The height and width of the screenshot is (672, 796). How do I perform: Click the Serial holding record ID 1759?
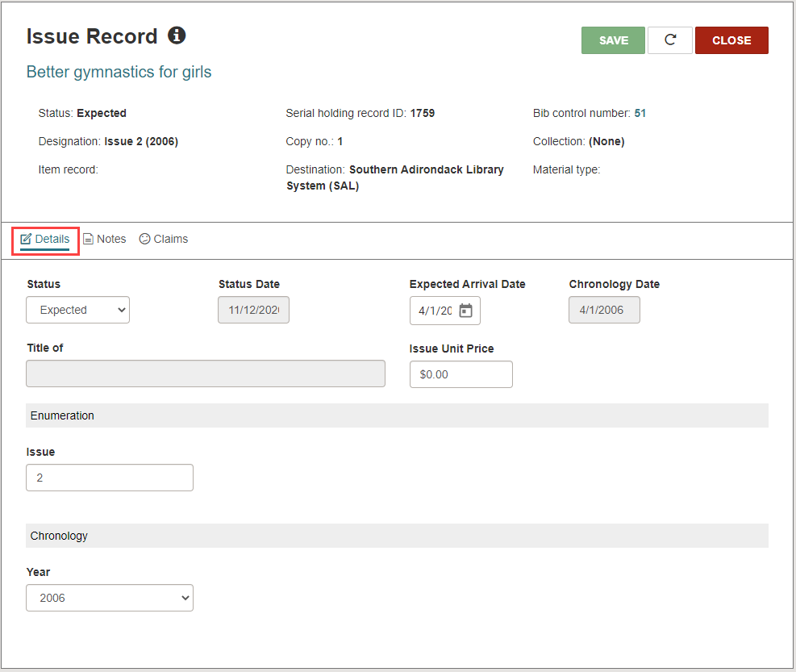coord(360,113)
